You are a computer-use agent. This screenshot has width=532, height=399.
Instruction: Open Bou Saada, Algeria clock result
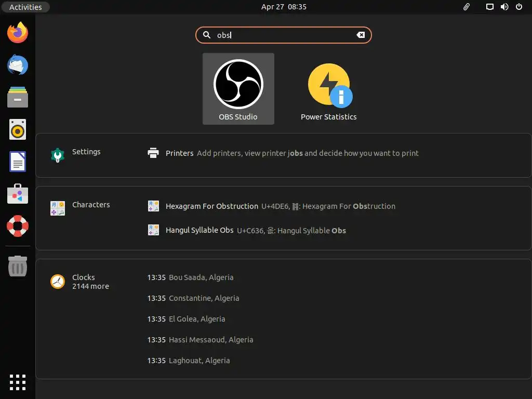(190, 277)
